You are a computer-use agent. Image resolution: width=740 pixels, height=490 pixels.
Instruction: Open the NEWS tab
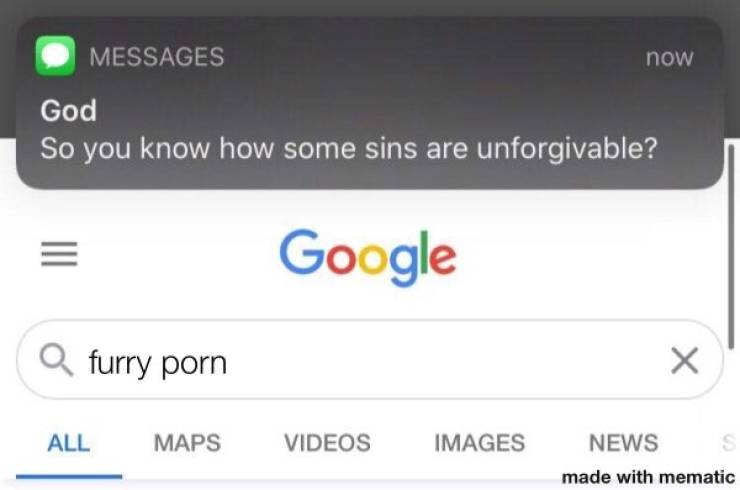click(623, 443)
